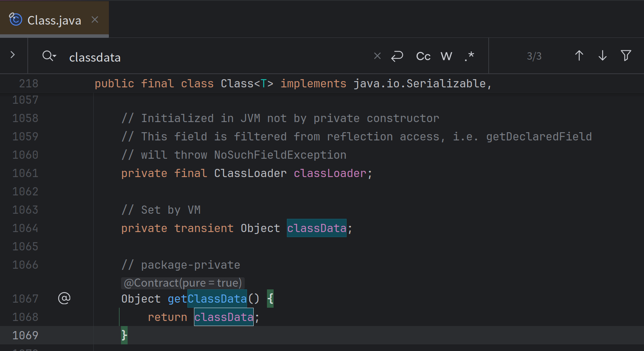Screen dimensions: 644x351
Task: Click line number 1061 in gutter
Action: (25, 173)
